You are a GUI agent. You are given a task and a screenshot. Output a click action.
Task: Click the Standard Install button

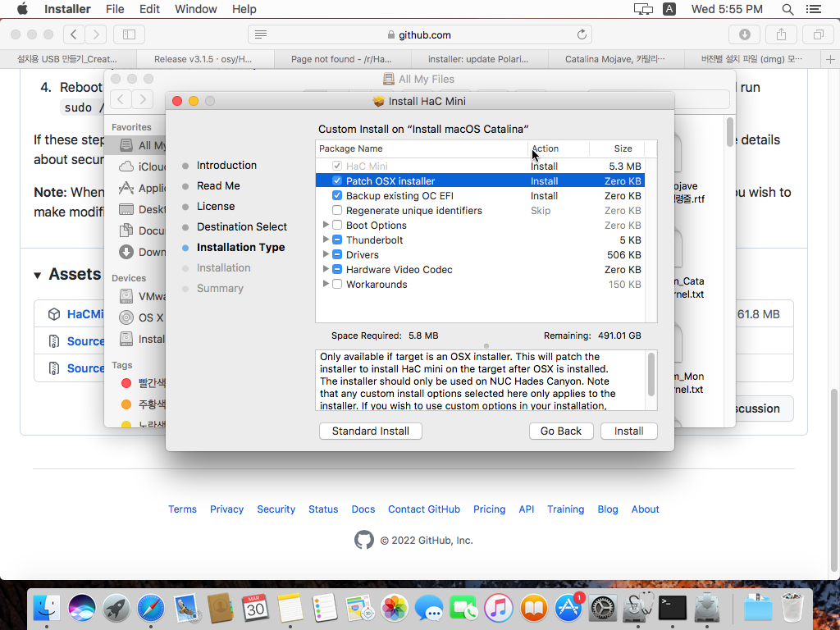370,431
